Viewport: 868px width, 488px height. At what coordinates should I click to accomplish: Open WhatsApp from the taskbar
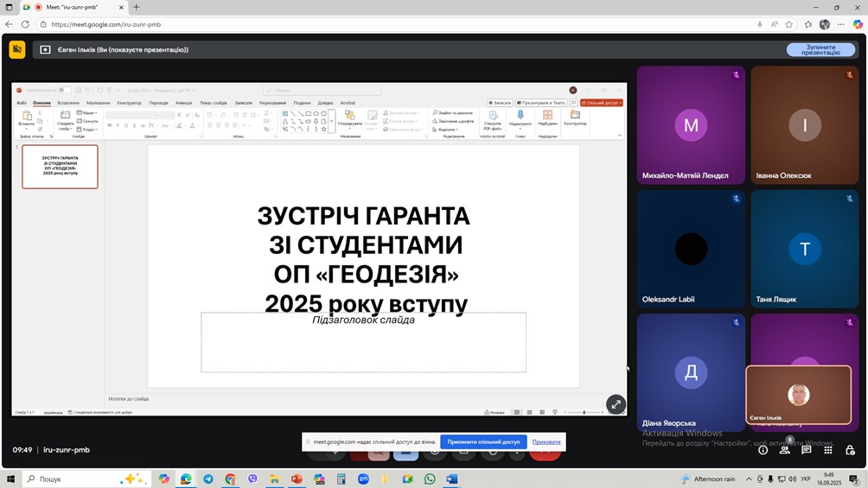pos(430,479)
